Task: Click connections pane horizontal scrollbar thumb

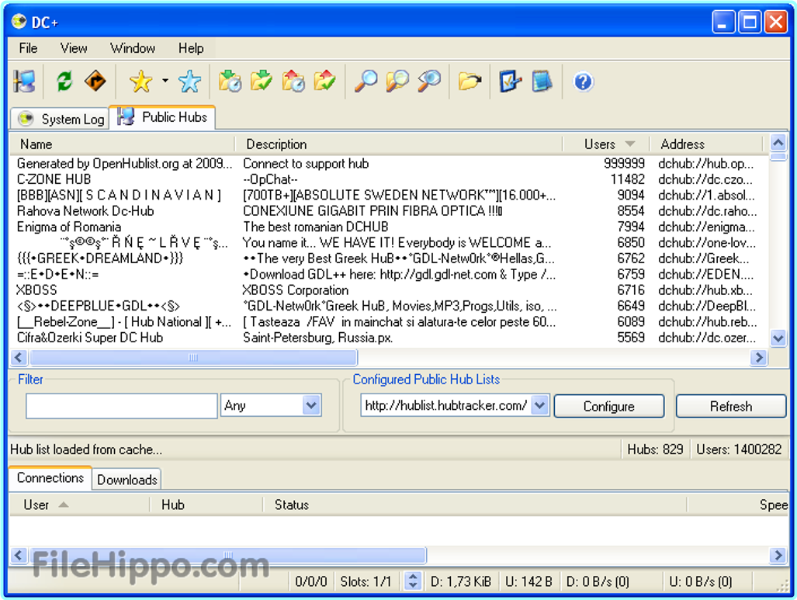Action: [x=228, y=555]
